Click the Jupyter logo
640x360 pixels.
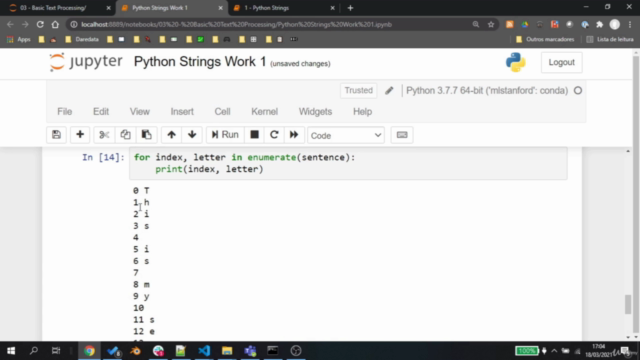pos(86,62)
